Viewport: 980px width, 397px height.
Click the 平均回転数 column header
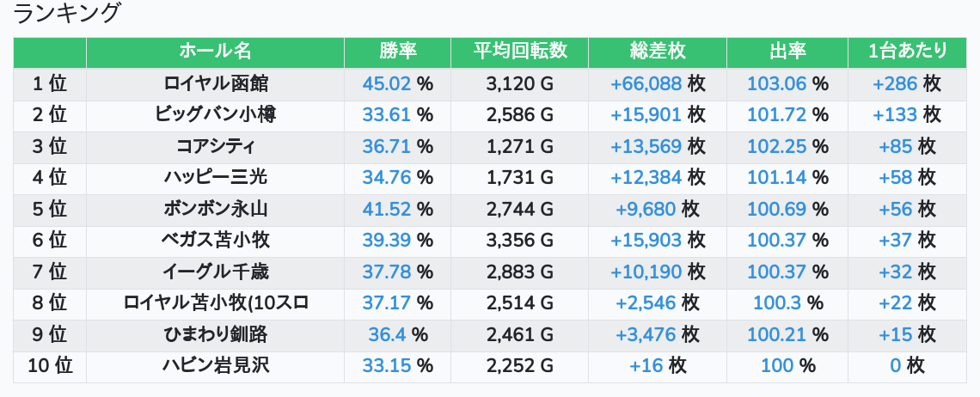click(519, 52)
